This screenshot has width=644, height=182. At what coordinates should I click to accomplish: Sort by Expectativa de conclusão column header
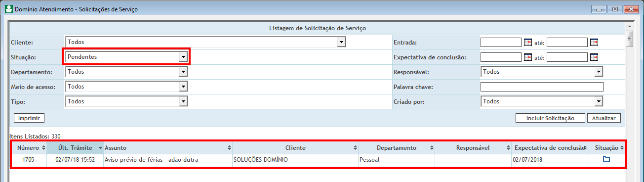click(549, 148)
